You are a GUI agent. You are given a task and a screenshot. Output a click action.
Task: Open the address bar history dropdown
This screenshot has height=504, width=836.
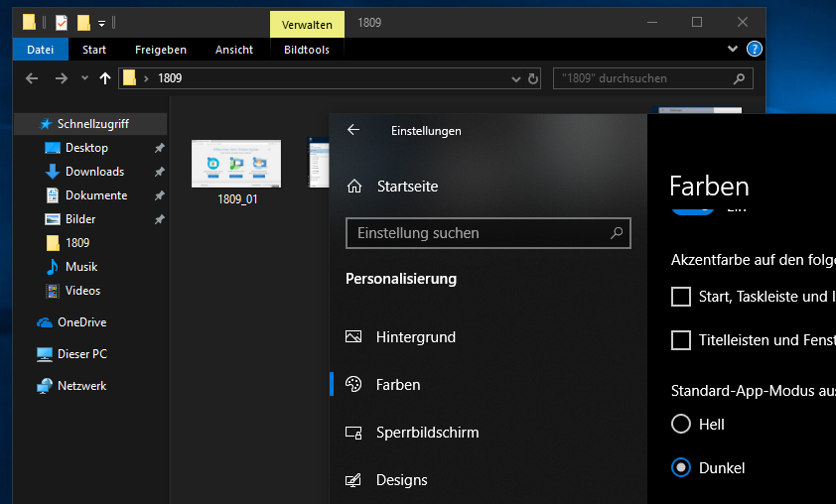[x=515, y=78]
